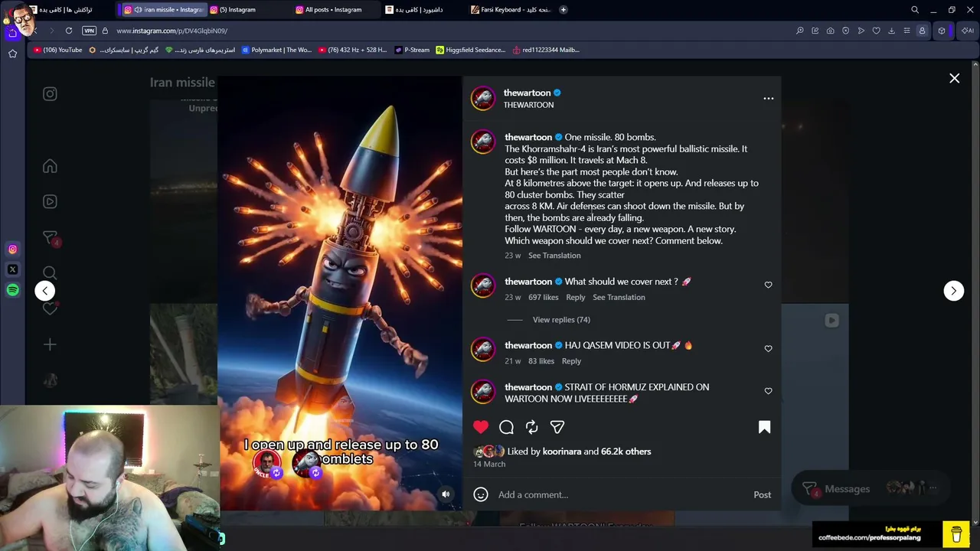Mute the reel audio
This screenshot has width=980, height=551.
click(446, 494)
